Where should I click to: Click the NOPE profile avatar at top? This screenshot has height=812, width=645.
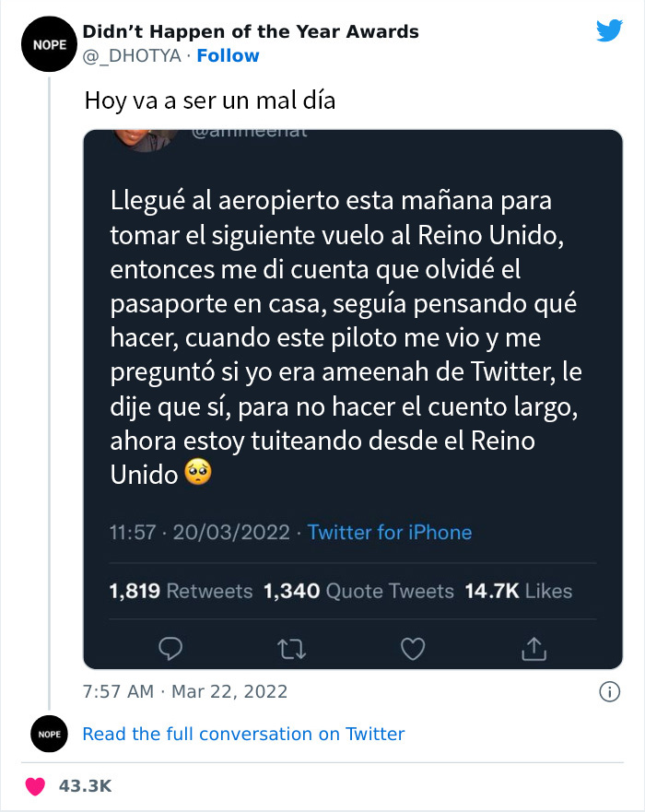tap(44, 44)
